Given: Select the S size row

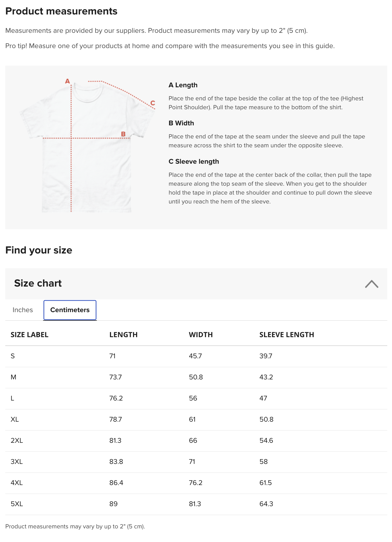Looking at the screenshot, I should pyautogui.click(x=196, y=356).
